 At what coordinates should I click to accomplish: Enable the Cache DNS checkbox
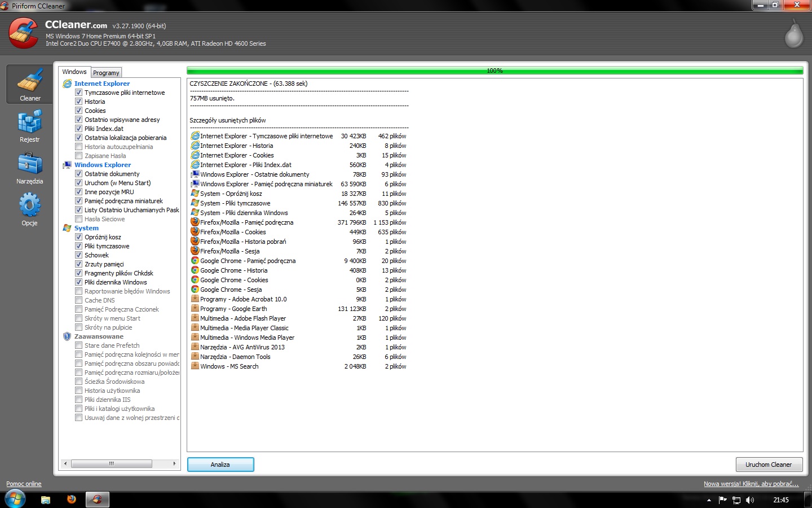tap(79, 300)
